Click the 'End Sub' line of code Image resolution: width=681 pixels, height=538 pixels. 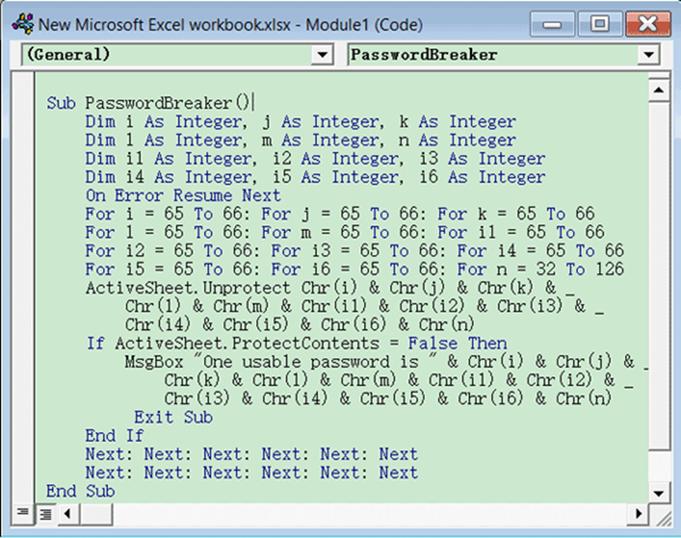(x=80, y=491)
